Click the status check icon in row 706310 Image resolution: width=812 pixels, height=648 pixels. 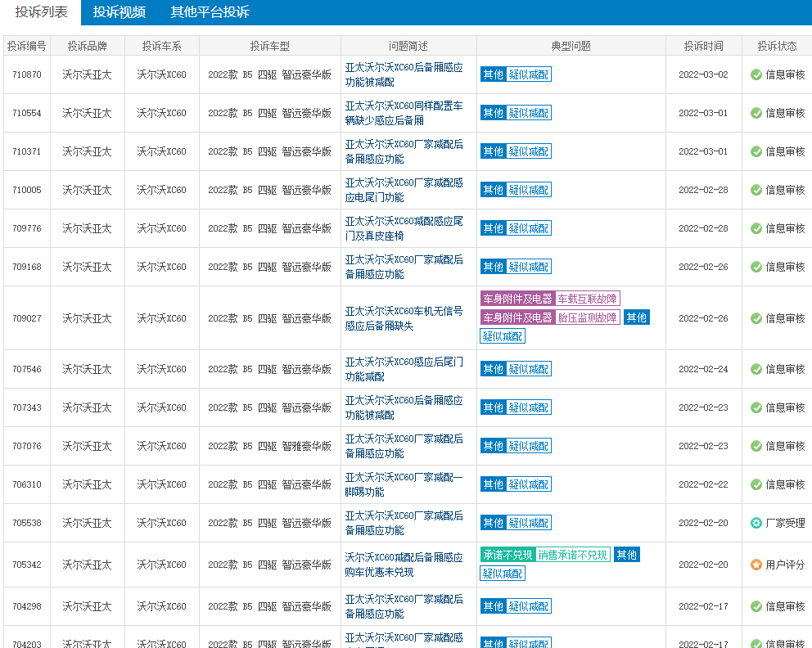click(756, 484)
